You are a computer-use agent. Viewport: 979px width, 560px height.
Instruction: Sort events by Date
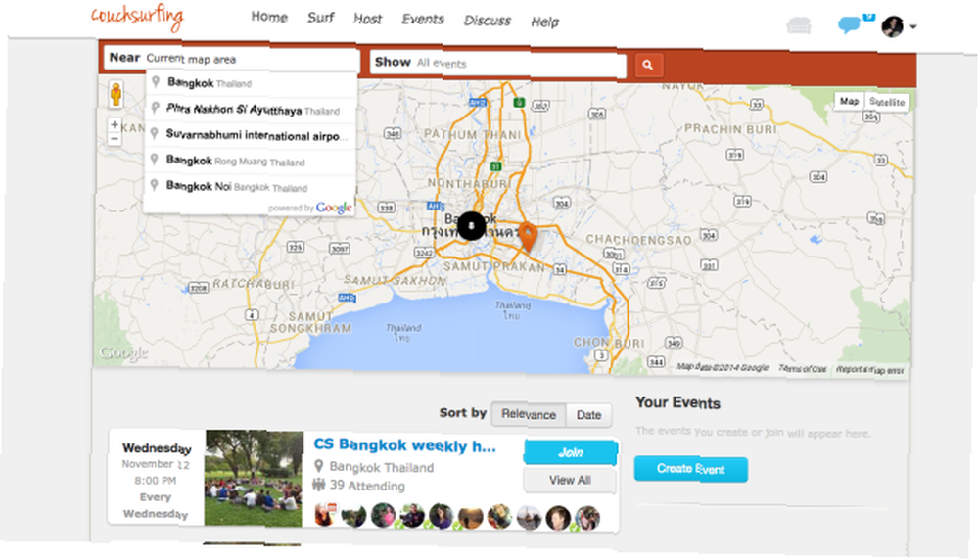pos(588,415)
